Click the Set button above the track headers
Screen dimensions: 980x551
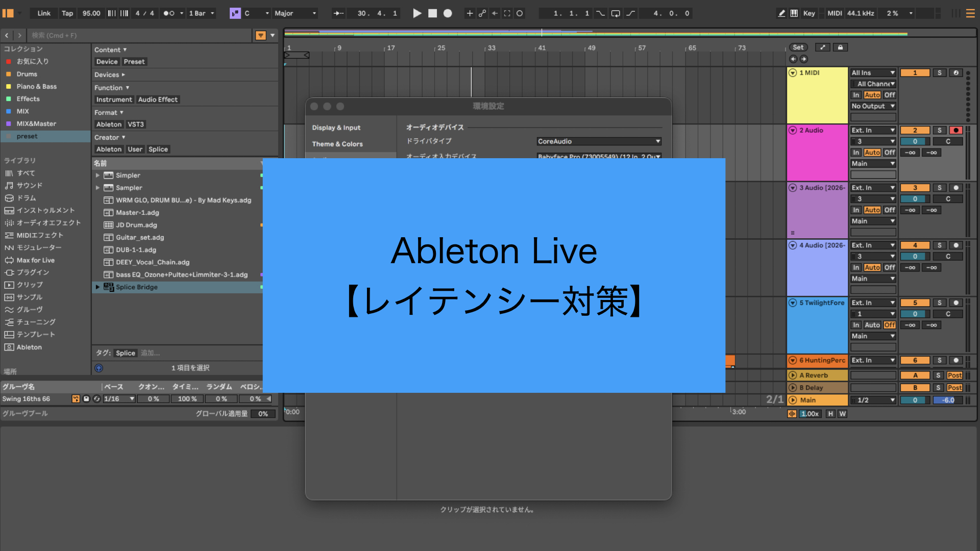(798, 47)
